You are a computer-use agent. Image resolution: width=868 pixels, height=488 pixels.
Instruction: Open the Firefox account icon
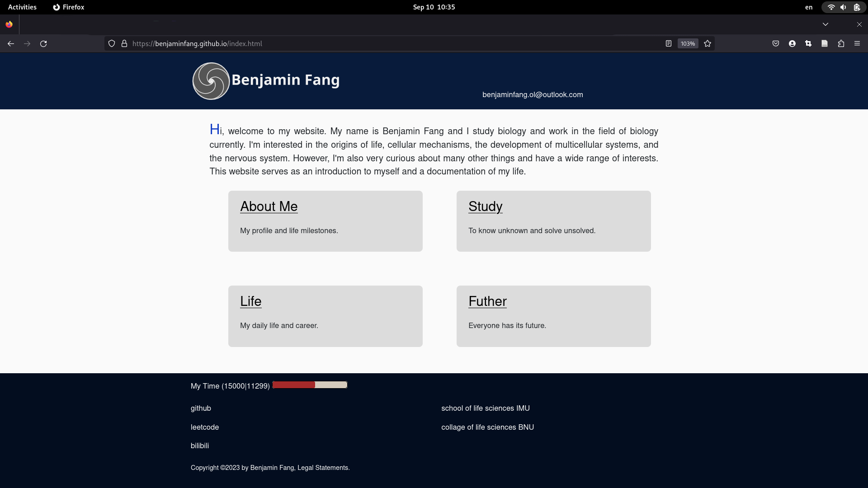point(792,44)
